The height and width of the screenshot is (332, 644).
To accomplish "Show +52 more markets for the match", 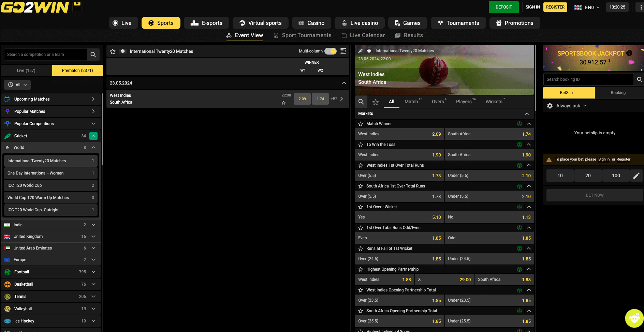I will 337,99.
